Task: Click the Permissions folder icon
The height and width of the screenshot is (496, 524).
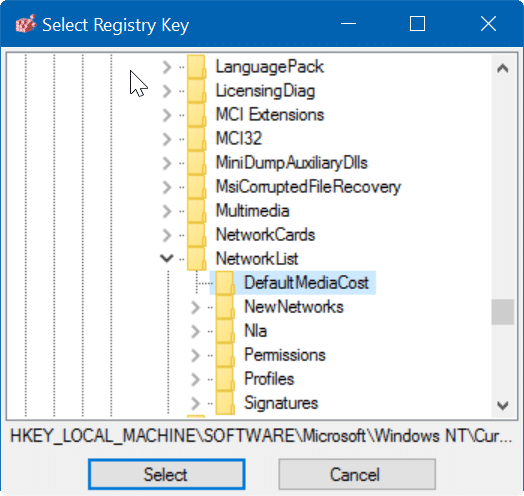Action: click(225, 355)
